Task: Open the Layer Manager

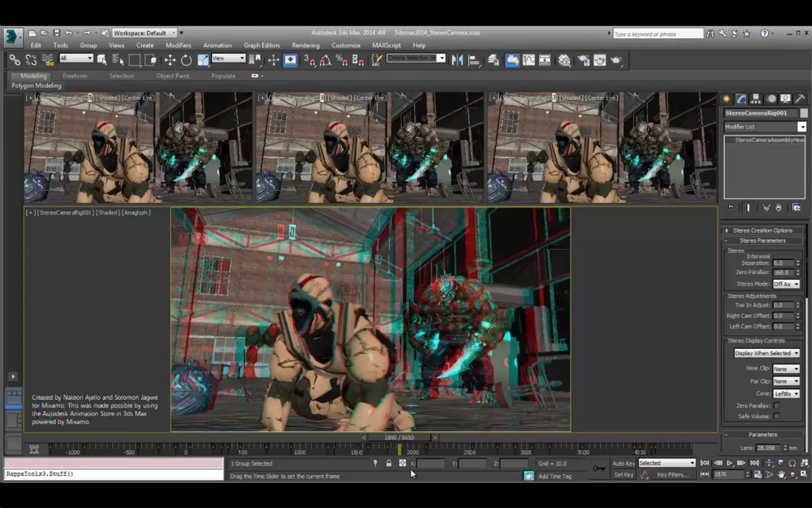Action: pyautogui.click(x=493, y=60)
